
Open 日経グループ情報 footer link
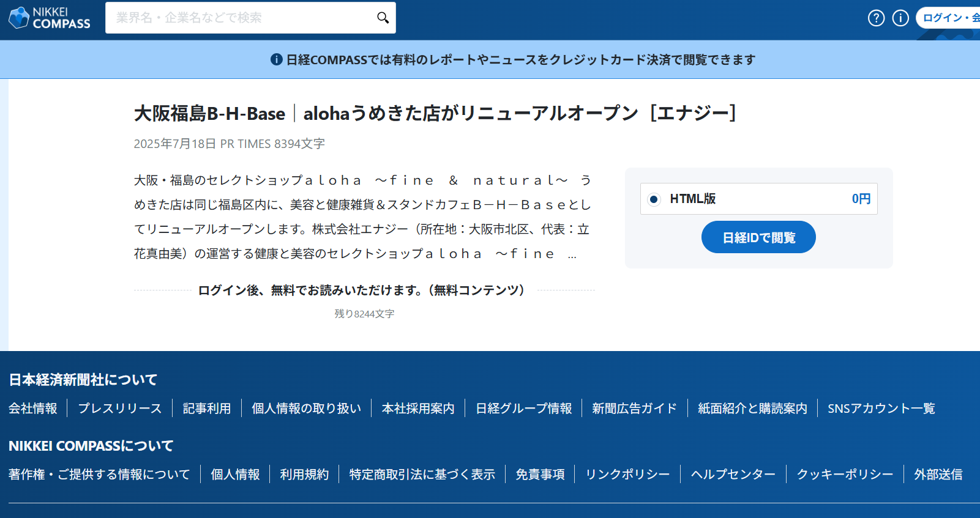tap(524, 409)
